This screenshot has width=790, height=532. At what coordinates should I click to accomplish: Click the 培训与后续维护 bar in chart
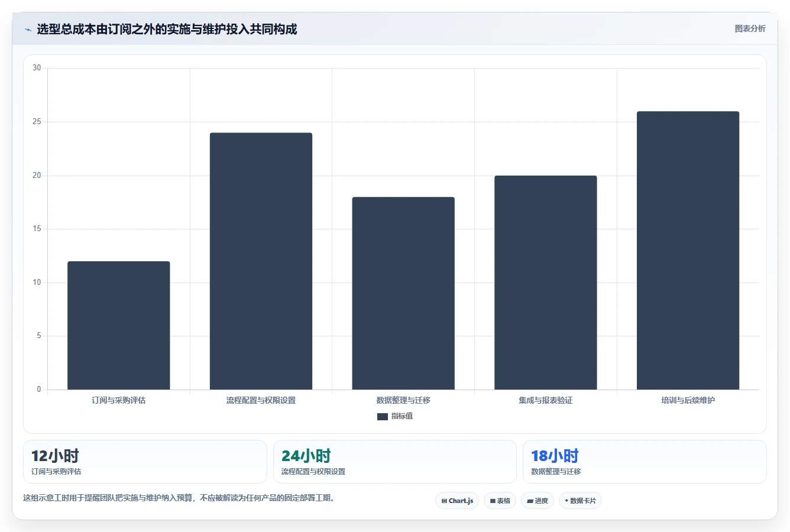pos(688,251)
